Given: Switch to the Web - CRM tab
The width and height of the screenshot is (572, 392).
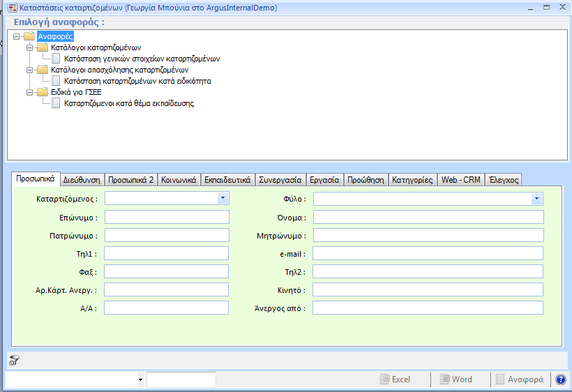Looking at the screenshot, I should pos(460,179).
